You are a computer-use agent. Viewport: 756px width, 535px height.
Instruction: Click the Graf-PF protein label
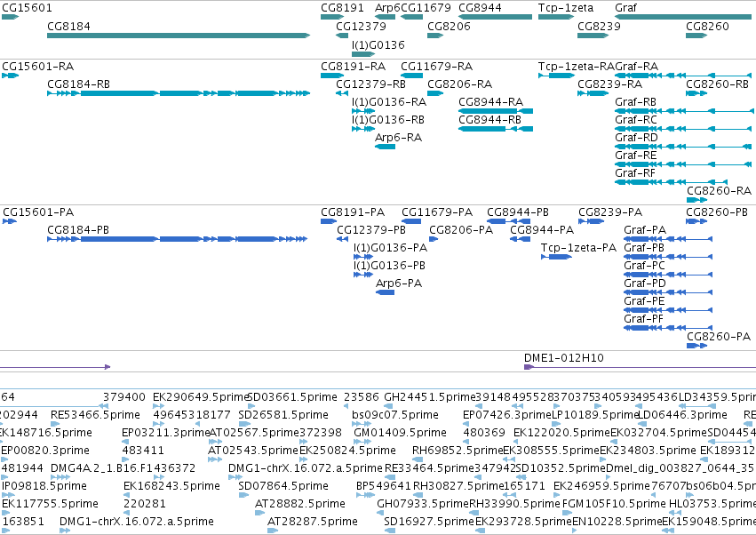pos(644,318)
